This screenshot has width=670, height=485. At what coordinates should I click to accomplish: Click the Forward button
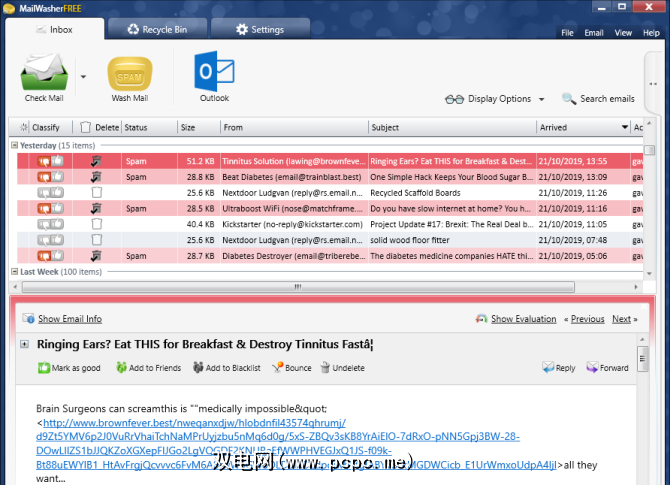click(x=607, y=368)
